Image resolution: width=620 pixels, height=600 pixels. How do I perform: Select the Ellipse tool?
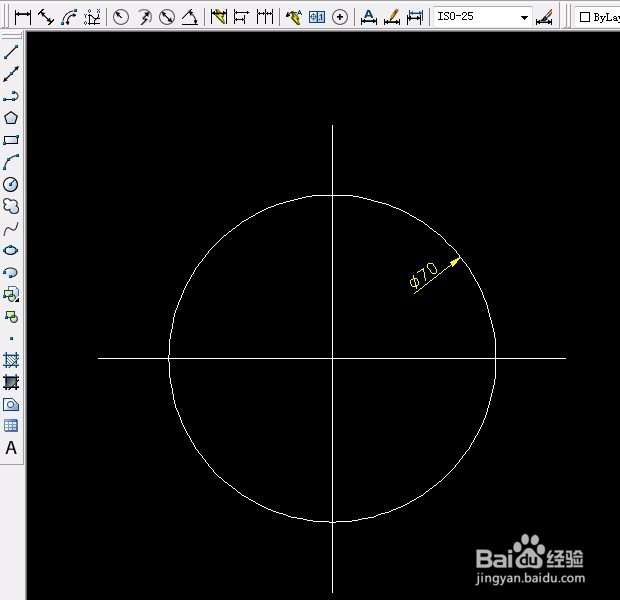[11, 250]
